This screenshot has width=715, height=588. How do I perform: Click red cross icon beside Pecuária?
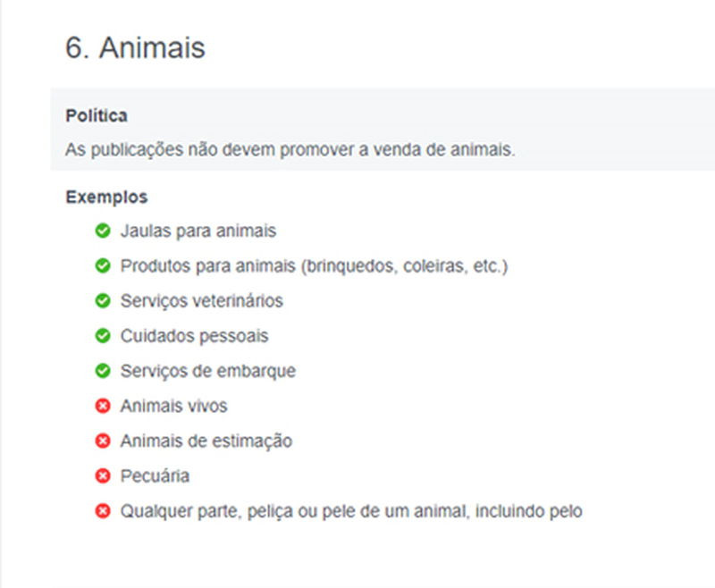(x=103, y=476)
